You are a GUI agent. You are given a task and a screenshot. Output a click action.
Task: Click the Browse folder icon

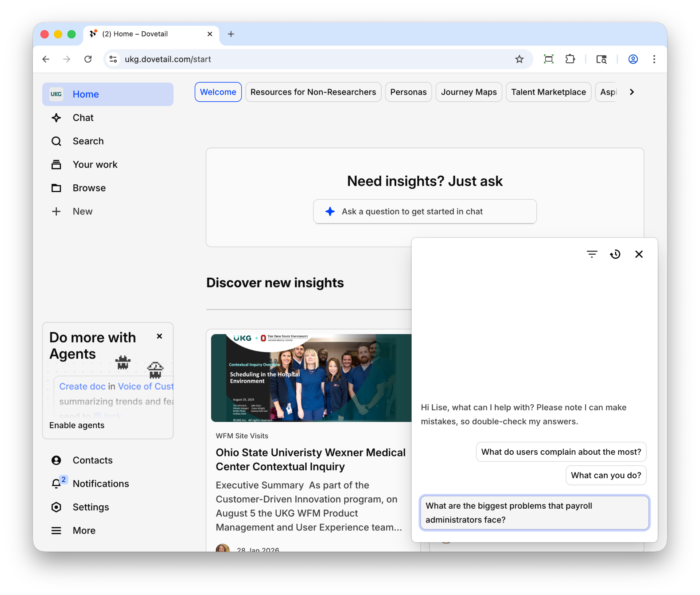pyautogui.click(x=56, y=188)
